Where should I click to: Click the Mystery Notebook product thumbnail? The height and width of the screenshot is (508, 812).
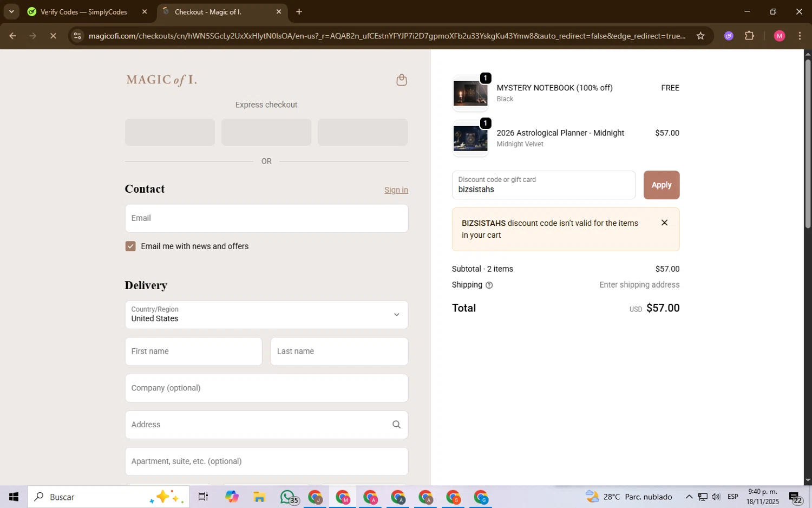point(470,93)
